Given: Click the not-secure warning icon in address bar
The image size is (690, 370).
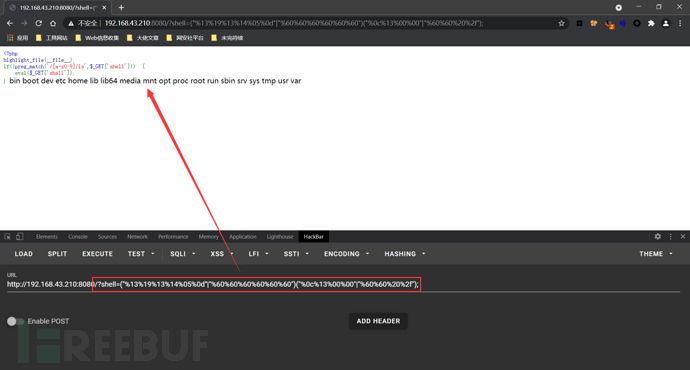Looking at the screenshot, I should (70, 23).
